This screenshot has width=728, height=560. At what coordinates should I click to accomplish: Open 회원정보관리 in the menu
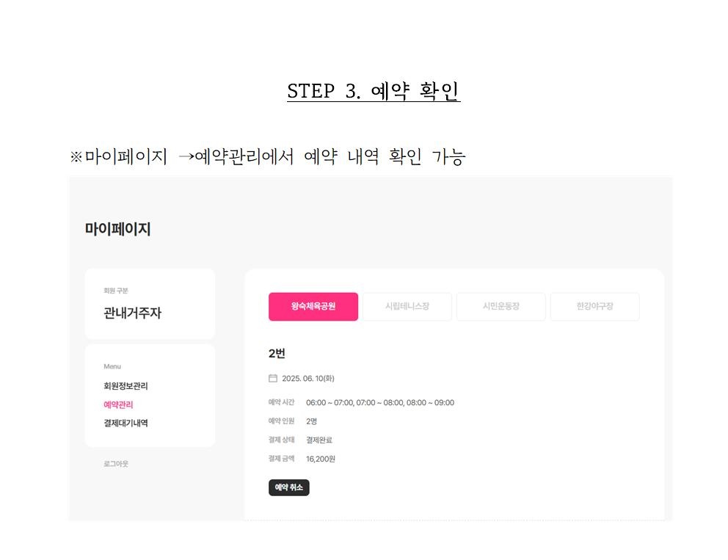[125, 386]
